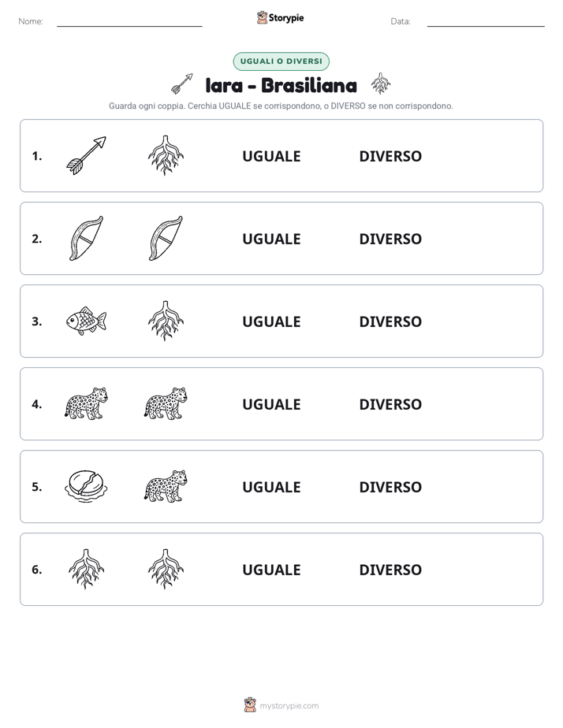Click the UGUALI O DIVERSI badge
This screenshot has width=563, height=728.
coord(281,61)
